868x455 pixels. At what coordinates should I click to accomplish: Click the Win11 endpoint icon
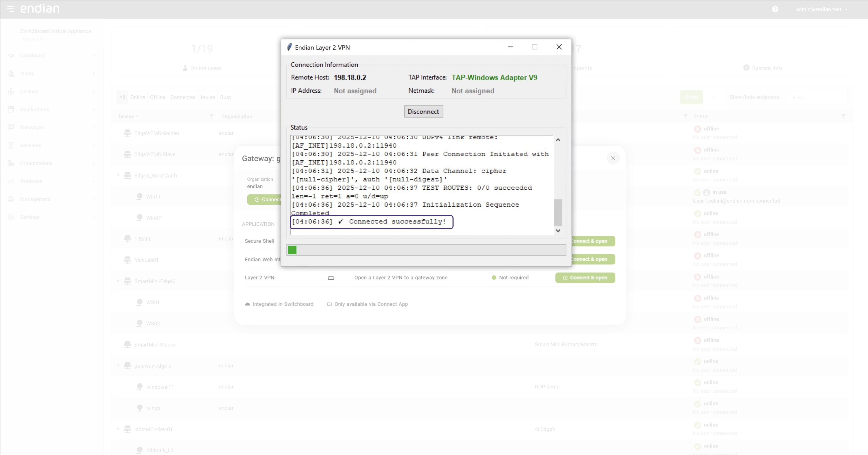[140, 197]
